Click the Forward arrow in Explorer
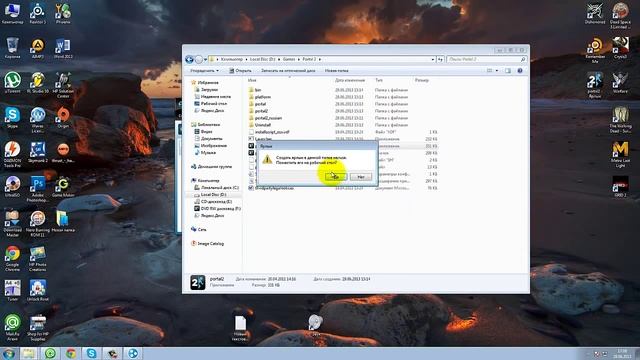Image resolution: width=640 pixels, height=360 pixels. click(199, 60)
